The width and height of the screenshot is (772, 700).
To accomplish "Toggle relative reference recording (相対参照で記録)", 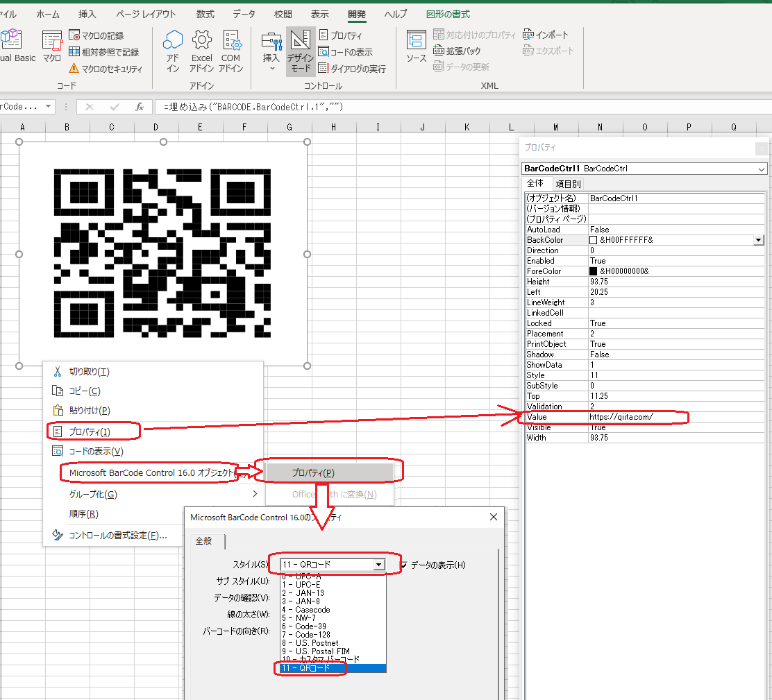I will pyautogui.click(x=104, y=51).
